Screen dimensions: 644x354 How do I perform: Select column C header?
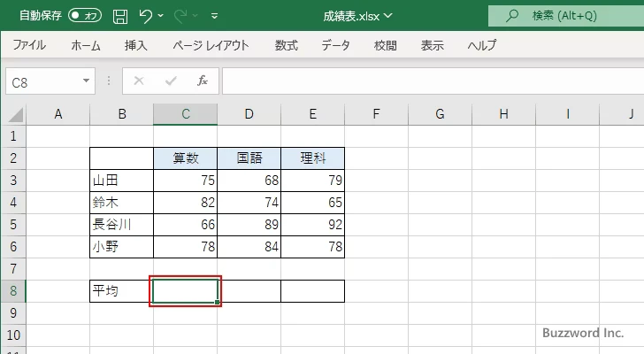[185, 114]
